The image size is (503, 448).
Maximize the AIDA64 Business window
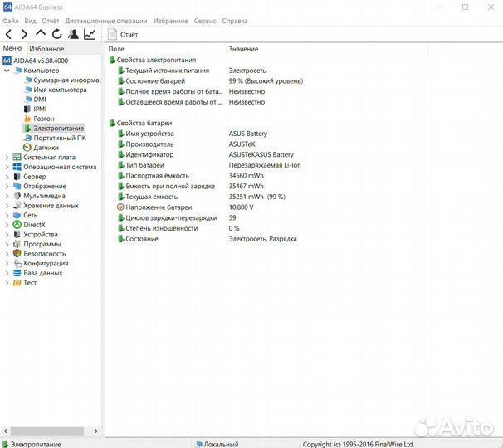(465, 7)
